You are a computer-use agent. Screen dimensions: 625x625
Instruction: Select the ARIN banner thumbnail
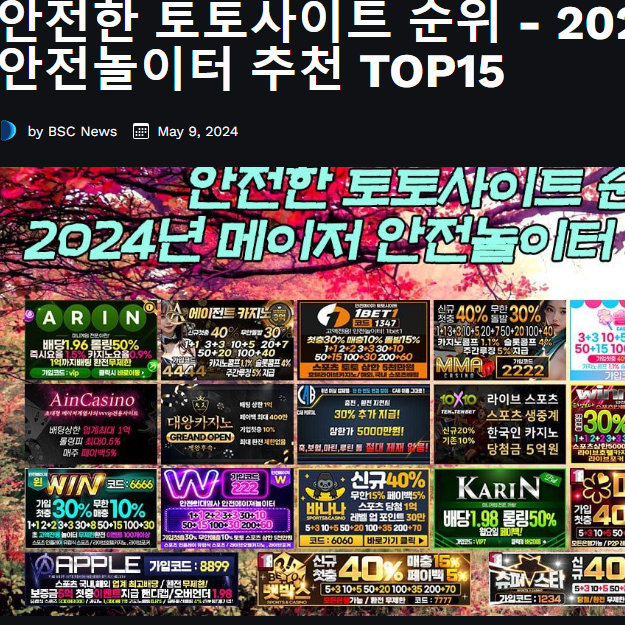tap(90, 340)
